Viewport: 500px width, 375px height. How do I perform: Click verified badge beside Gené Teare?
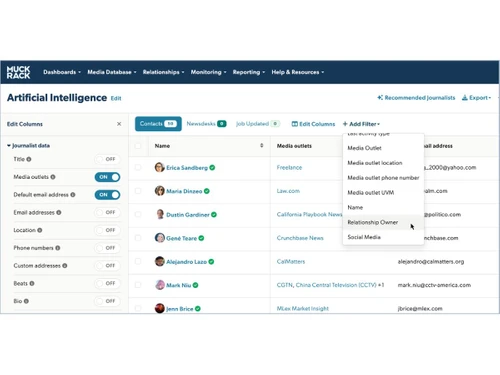pyautogui.click(x=201, y=238)
